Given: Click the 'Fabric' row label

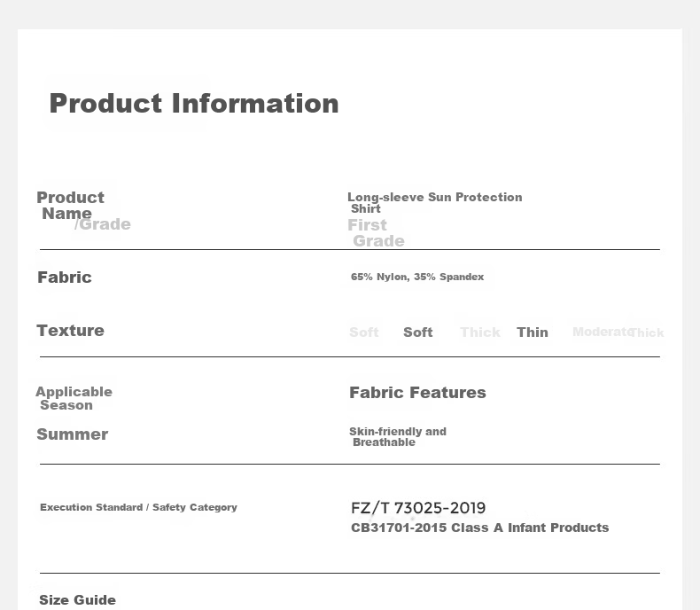Looking at the screenshot, I should (x=65, y=278).
